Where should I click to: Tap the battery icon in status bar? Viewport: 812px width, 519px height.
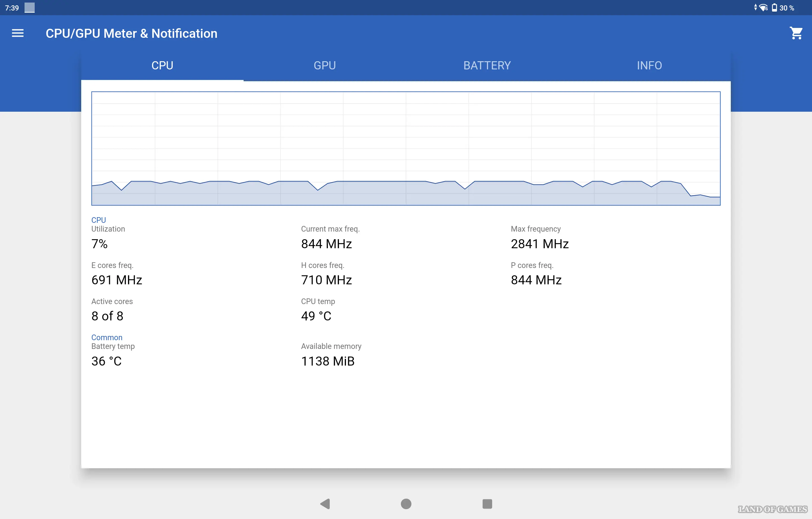click(774, 7)
